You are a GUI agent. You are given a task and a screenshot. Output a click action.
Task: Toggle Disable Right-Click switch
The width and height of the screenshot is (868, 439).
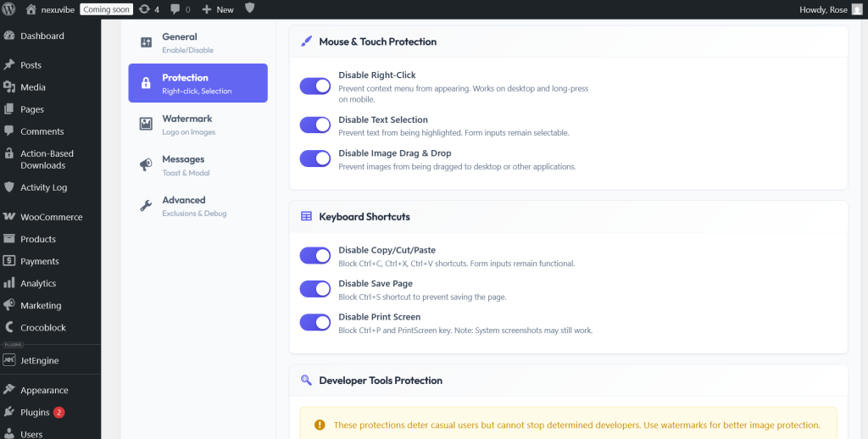pos(315,86)
